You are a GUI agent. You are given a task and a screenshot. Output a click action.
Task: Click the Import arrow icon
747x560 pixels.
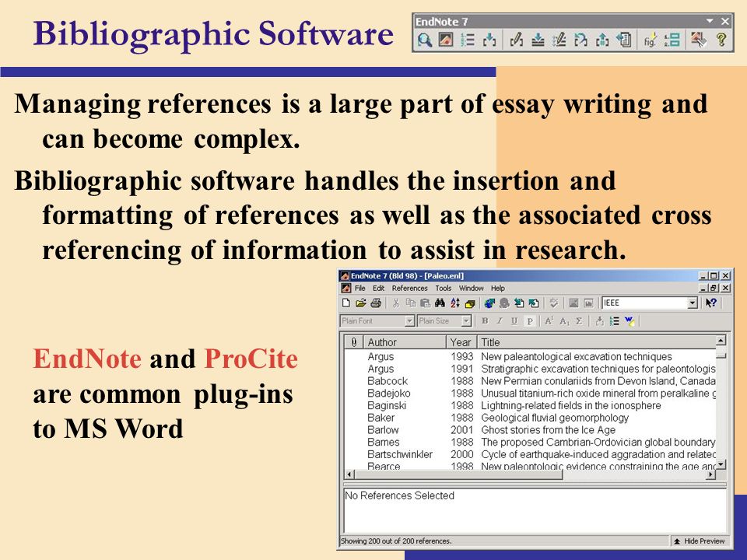pyautogui.click(x=519, y=303)
